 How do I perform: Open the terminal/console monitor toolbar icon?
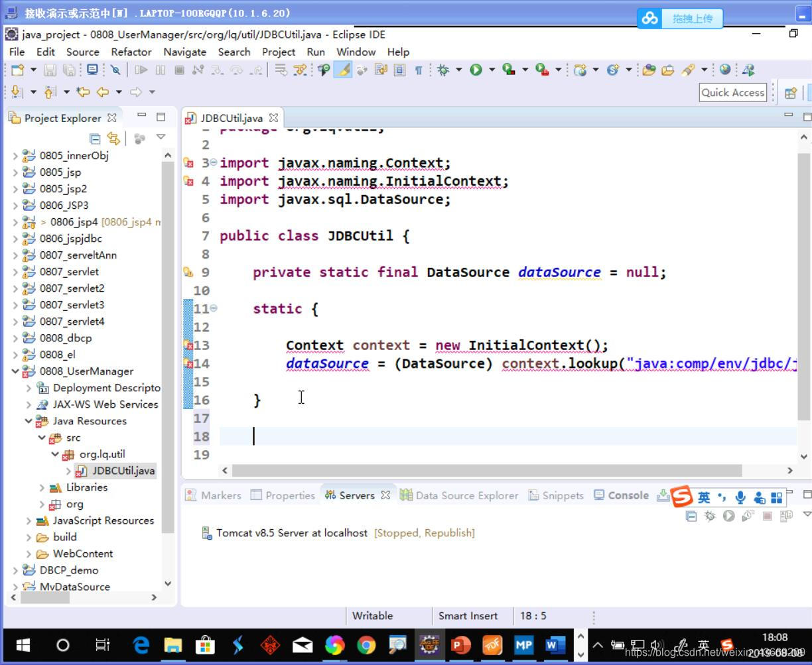tap(92, 70)
